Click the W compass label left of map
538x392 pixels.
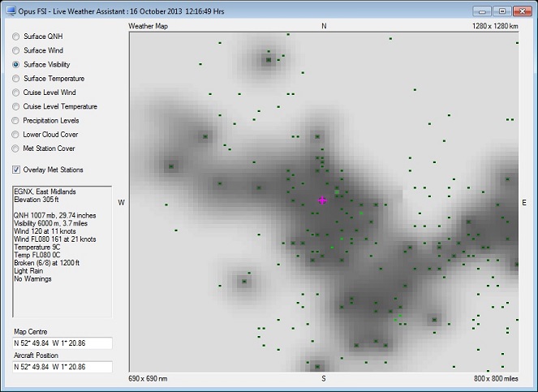pyautogui.click(x=122, y=202)
